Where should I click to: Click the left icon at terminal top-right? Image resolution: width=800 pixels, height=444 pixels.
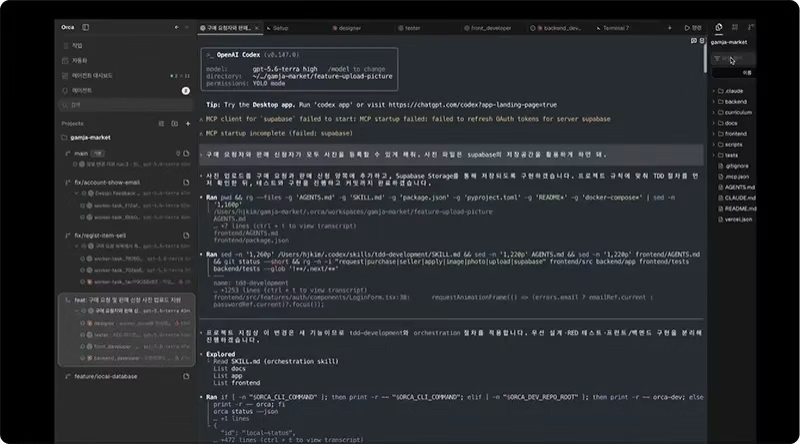[x=694, y=40]
